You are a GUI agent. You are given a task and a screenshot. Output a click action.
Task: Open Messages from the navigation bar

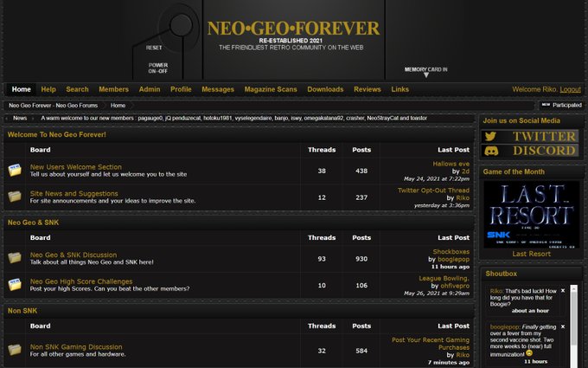(x=218, y=89)
